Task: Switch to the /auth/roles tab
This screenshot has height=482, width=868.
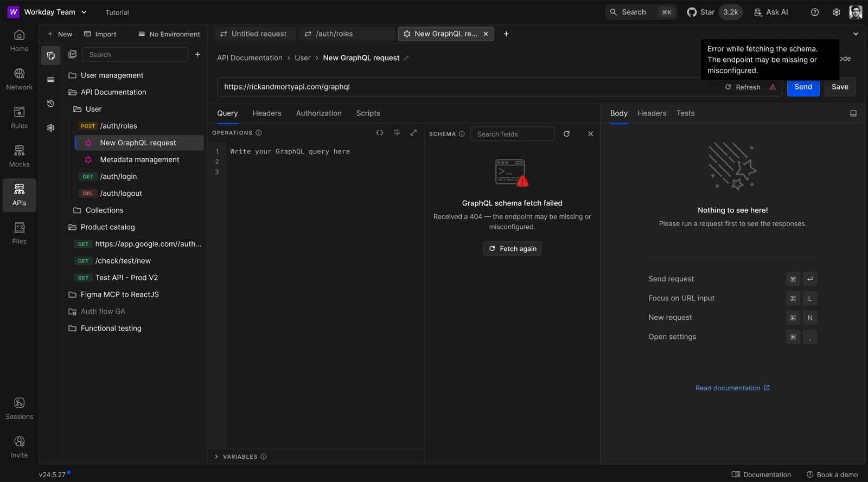Action: pos(347,34)
